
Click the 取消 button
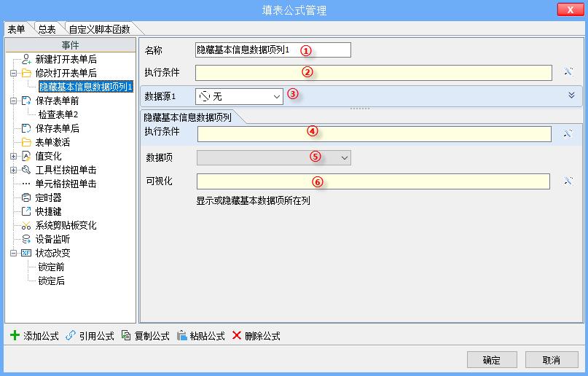point(552,360)
